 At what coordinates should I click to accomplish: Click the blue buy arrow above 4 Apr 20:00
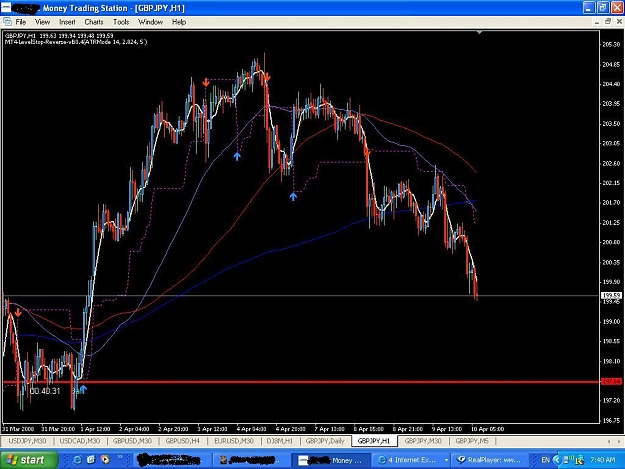(x=293, y=196)
